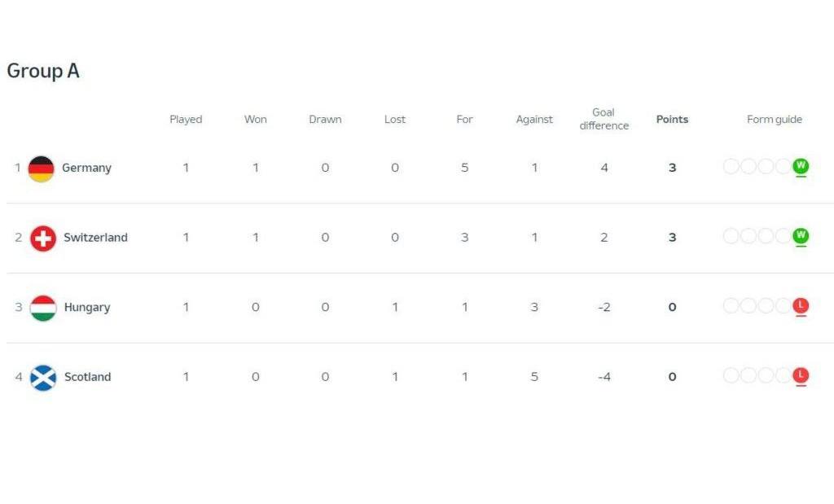Click the Group A heading

click(x=43, y=71)
